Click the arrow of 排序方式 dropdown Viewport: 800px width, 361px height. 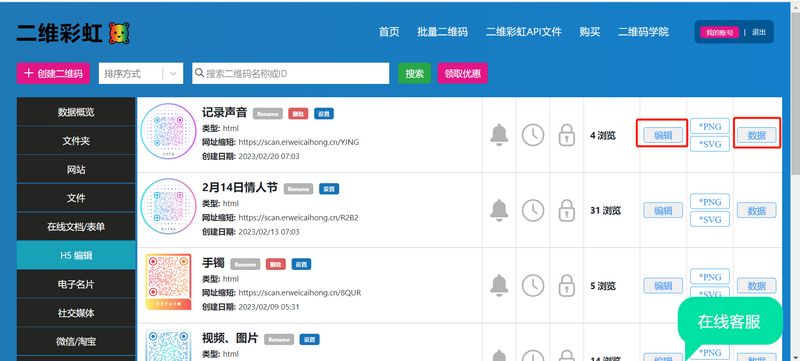[x=173, y=73]
